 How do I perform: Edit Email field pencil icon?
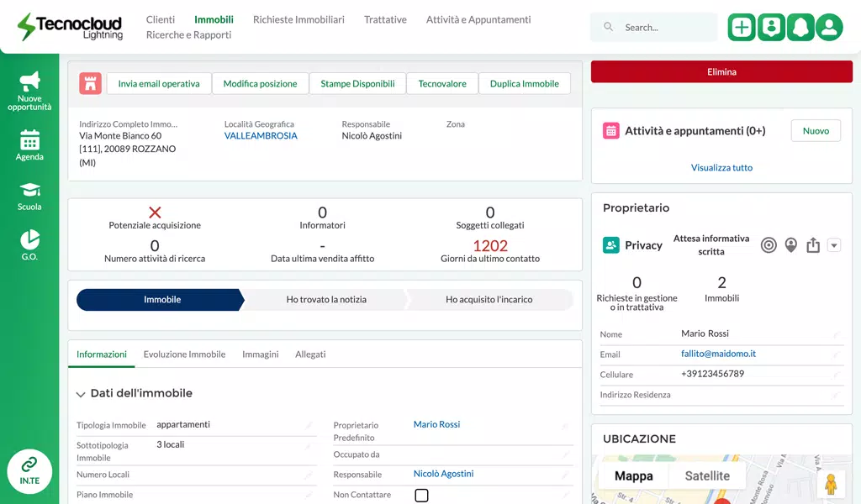837,354
